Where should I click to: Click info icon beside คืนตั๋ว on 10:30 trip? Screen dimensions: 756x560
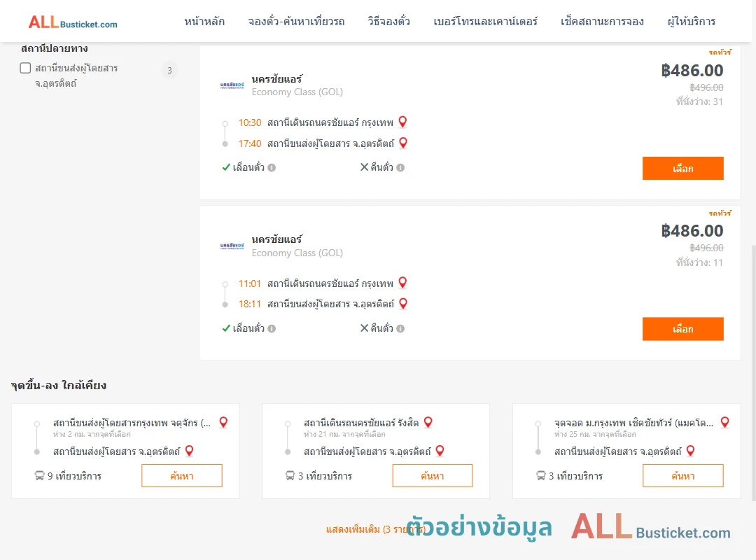coord(400,167)
